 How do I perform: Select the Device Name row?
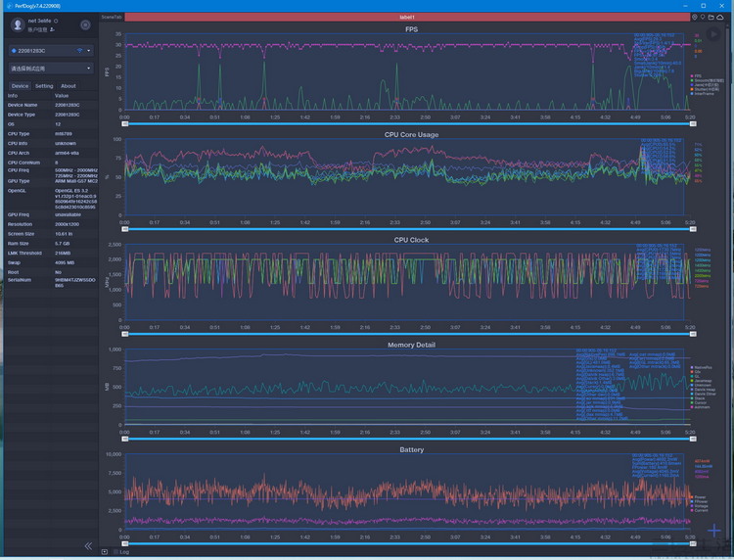coord(52,106)
